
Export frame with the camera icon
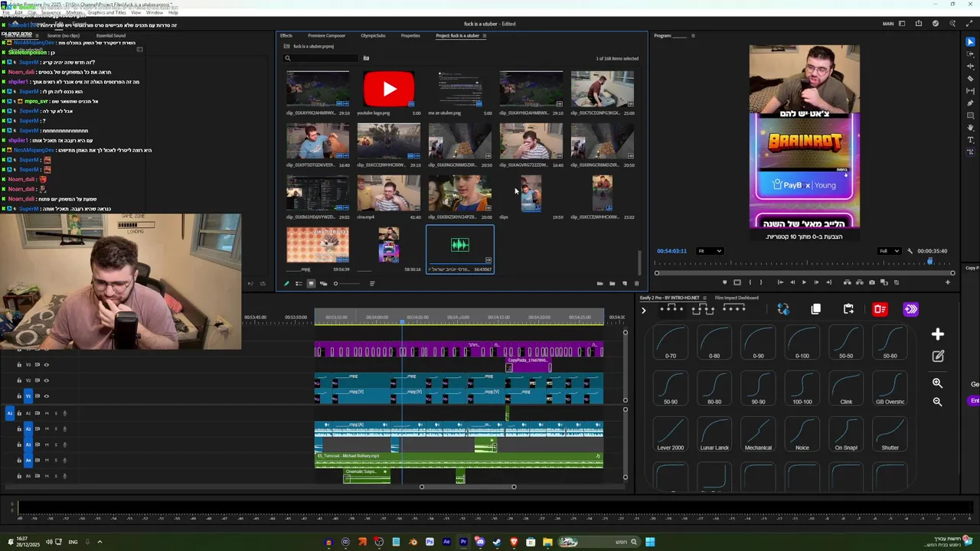pos(871,282)
